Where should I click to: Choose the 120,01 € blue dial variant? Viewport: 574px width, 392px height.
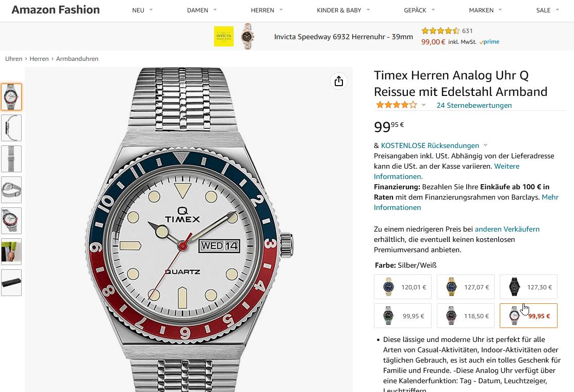click(402, 287)
